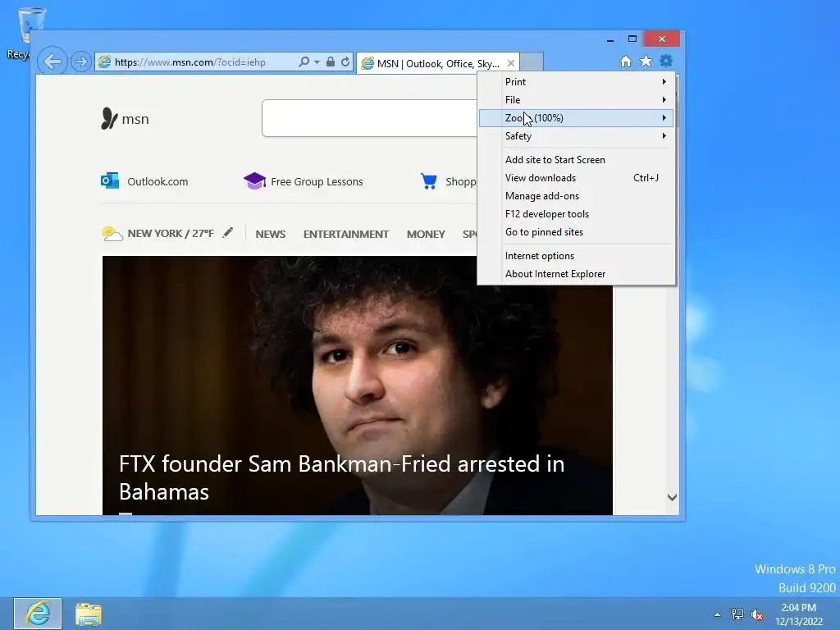
Task: Open the Print submenu
Action: coord(576,82)
